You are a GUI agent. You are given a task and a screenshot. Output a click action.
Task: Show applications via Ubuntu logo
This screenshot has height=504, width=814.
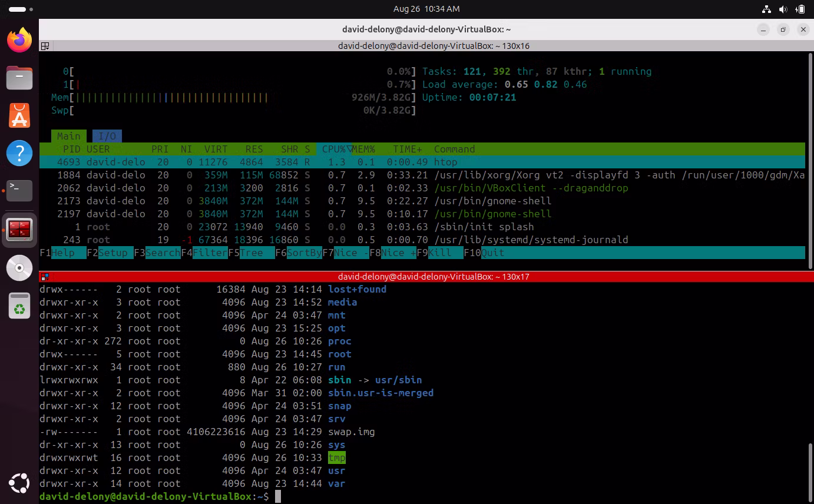(x=19, y=484)
